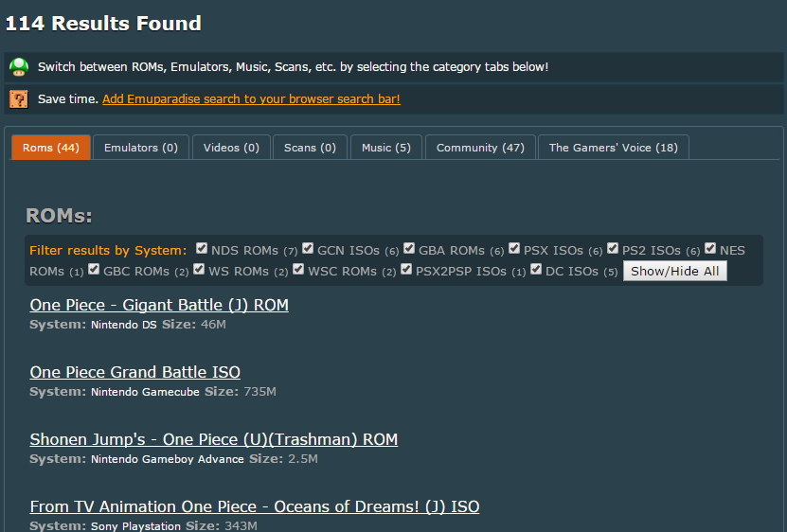Open Add Emuparadise search to browser link

pyautogui.click(x=252, y=98)
